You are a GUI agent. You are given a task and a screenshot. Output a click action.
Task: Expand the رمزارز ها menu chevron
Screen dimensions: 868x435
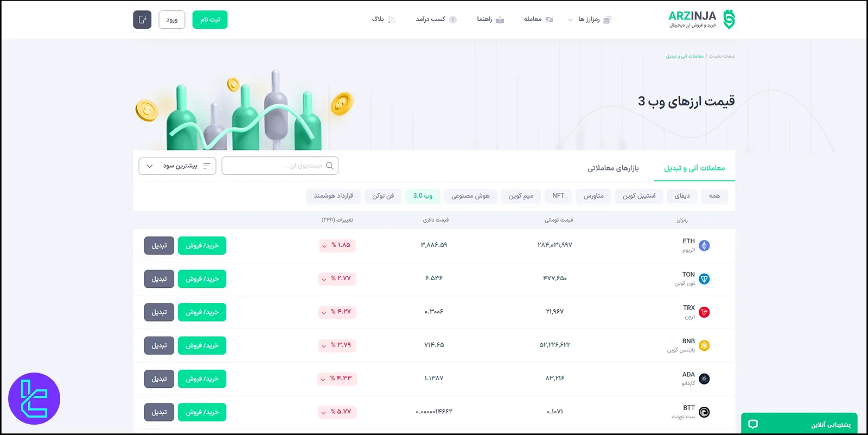(570, 20)
